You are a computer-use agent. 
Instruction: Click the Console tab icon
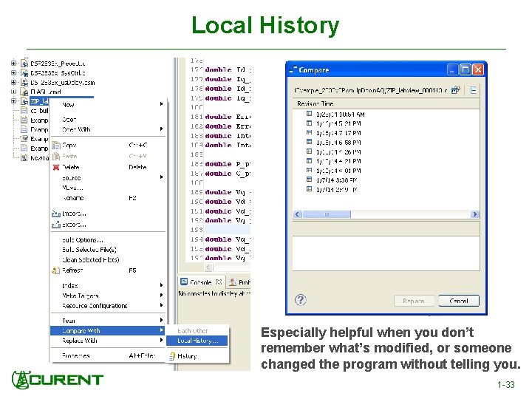point(184,282)
